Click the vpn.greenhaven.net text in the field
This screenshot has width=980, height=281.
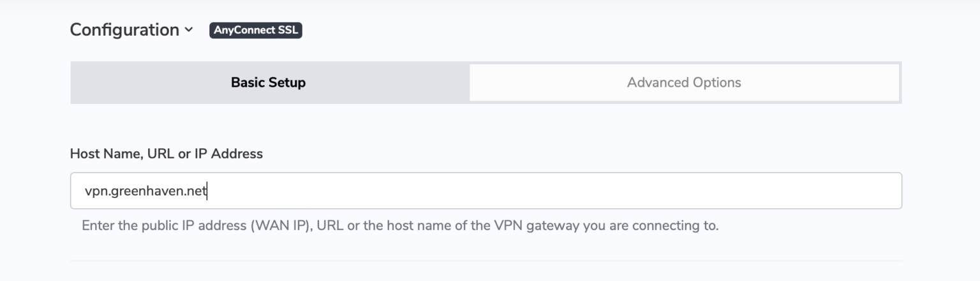pyautogui.click(x=146, y=190)
